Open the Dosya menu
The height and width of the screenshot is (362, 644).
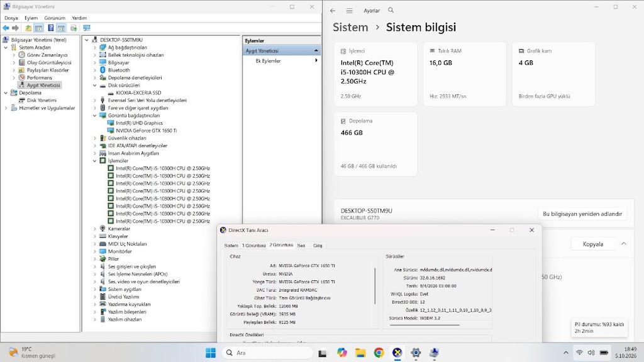pyautogui.click(x=11, y=18)
